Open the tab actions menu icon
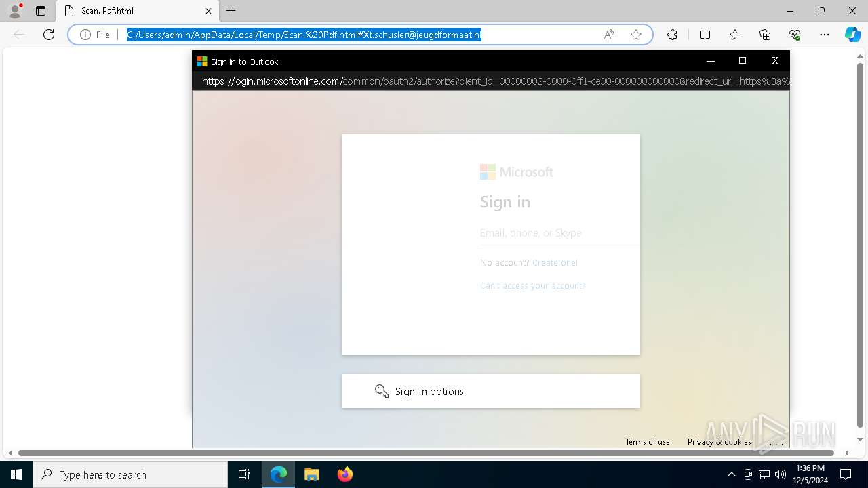 (41, 11)
